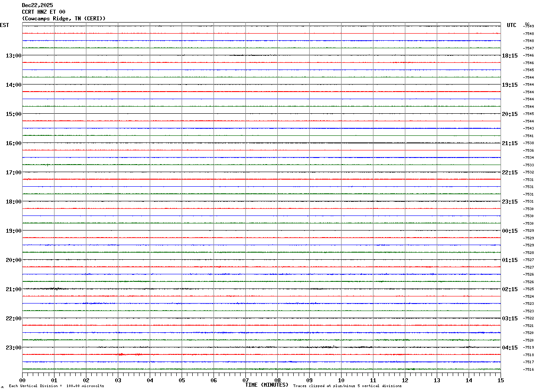536x392 pixels.
Task: Click the DC value -7547
Action: pos(528,48)
